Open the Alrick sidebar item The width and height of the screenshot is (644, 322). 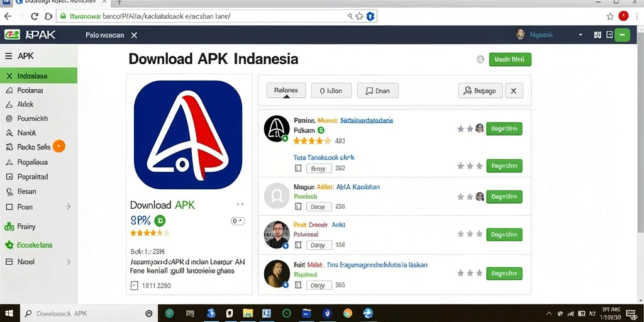coord(25,104)
